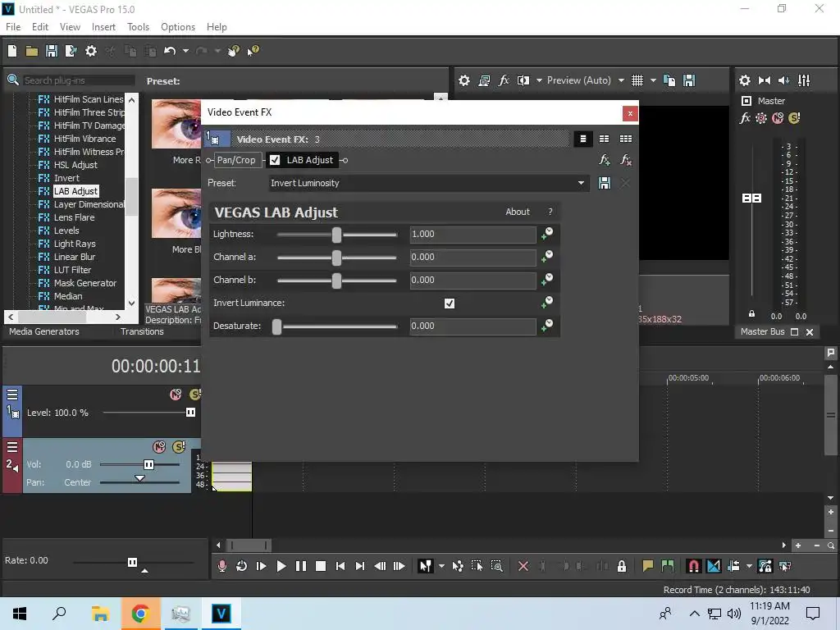Click the Master bus Downmix output icon
This screenshot has height=630, width=840.
click(x=765, y=80)
